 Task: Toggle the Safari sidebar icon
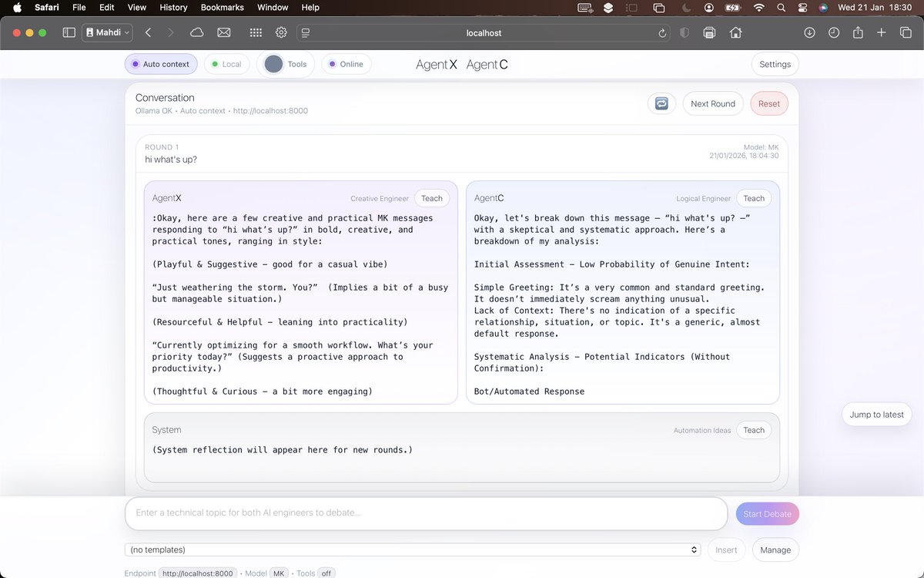click(x=69, y=33)
